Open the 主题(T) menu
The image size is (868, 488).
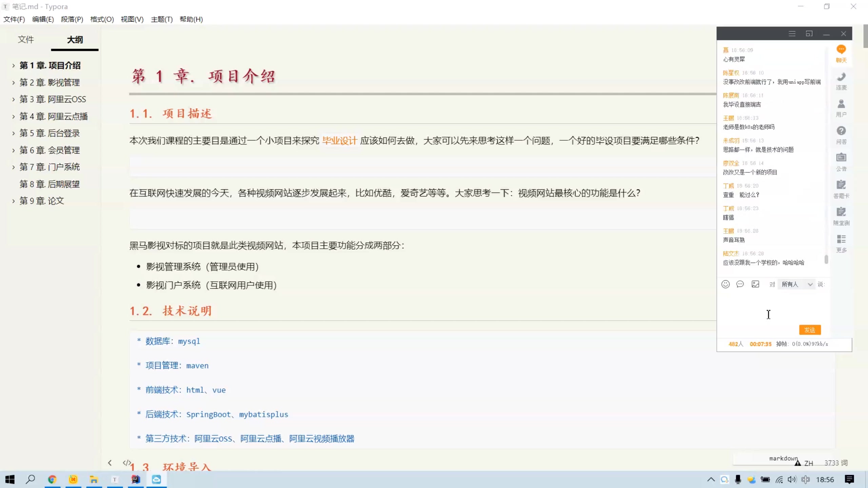click(162, 19)
